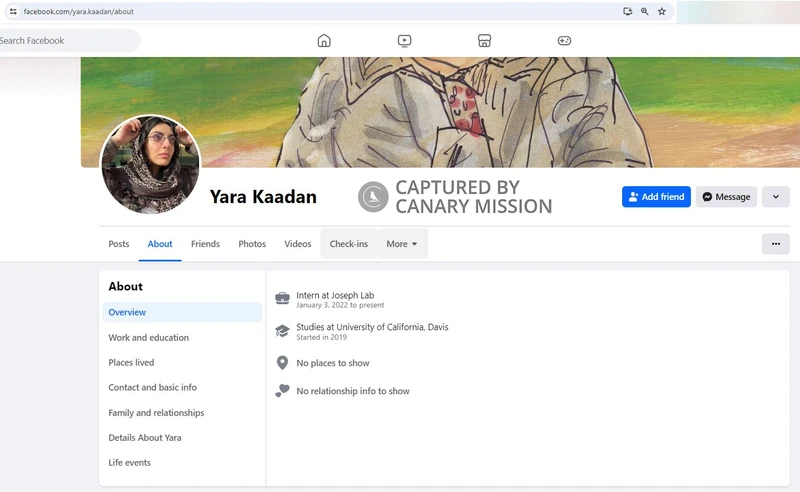
Task: Open site information icon beside URL
Action: click(x=13, y=11)
